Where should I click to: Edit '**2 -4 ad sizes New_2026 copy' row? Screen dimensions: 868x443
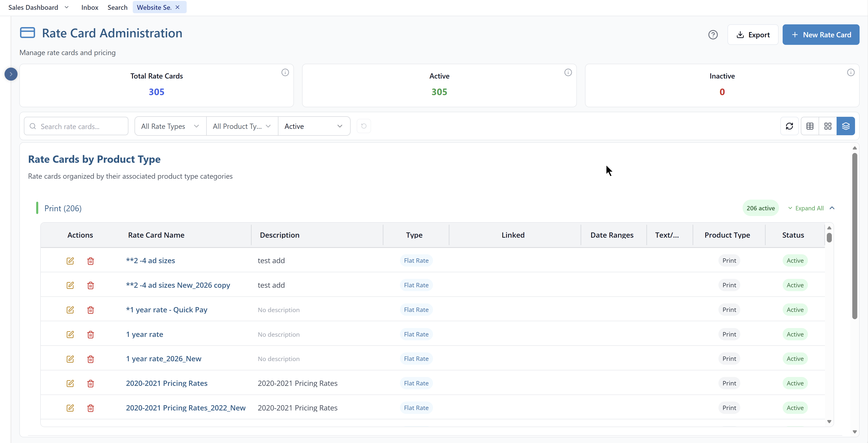(x=70, y=285)
